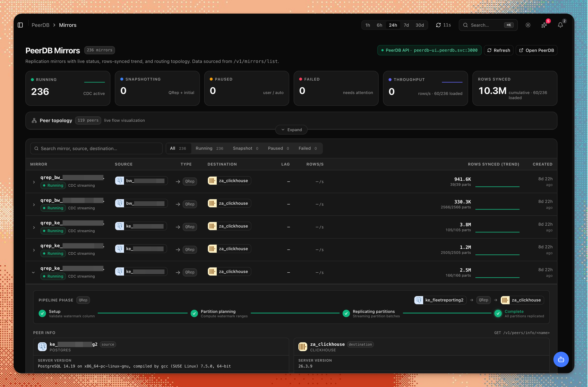Click the Pipeline Phase QRep badge

point(83,300)
